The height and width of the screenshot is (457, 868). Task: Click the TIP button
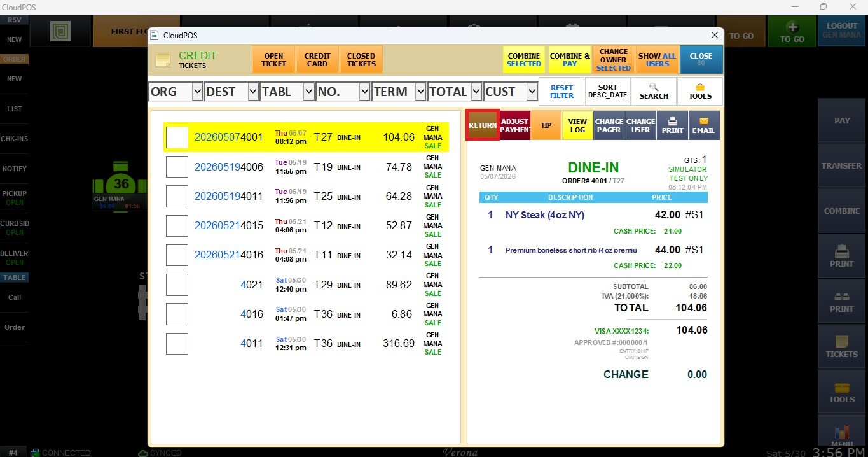[546, 125]
